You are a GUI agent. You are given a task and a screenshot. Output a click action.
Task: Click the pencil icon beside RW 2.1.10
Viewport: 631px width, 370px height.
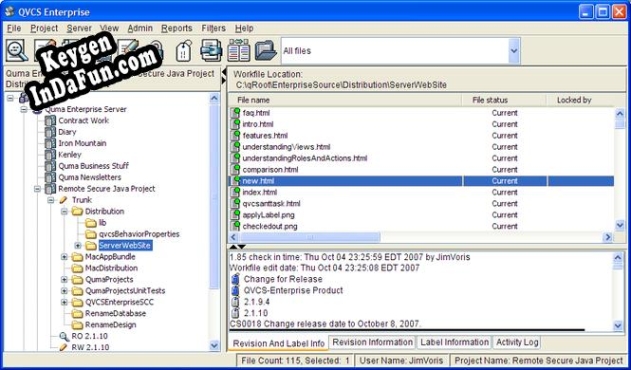(x=64, y=347)
